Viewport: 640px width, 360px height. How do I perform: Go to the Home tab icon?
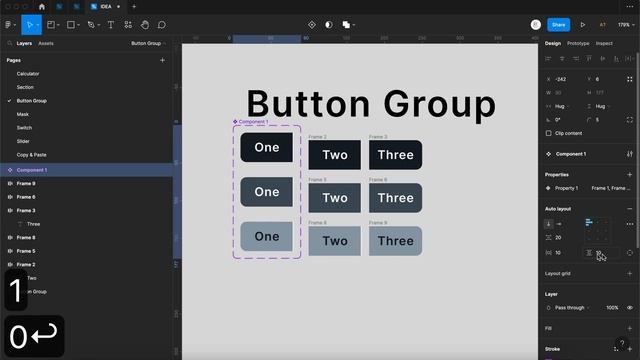[x=42, y=7]
